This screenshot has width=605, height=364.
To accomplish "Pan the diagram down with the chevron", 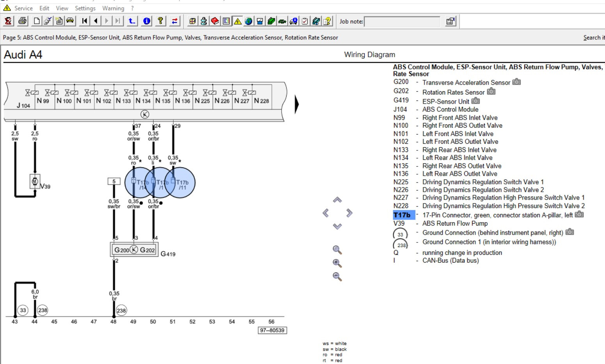I will pos(337,226).
